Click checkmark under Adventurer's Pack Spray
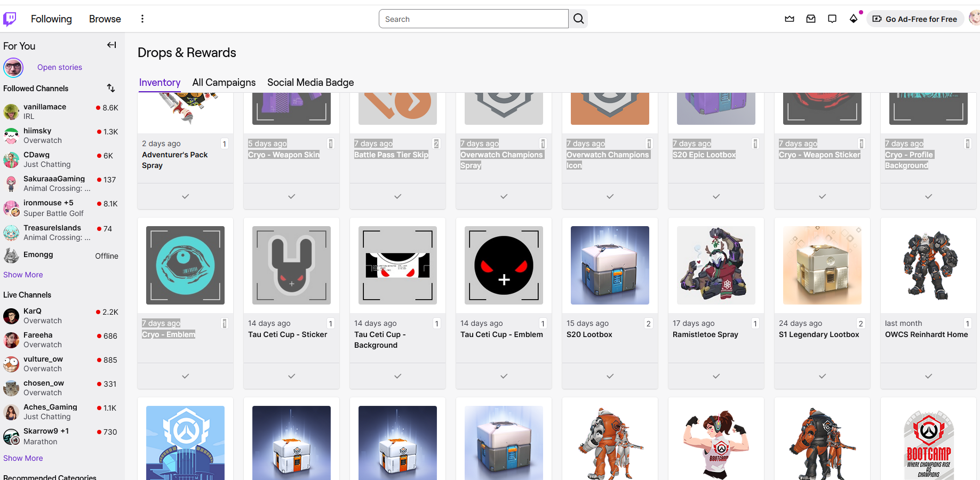This screenshot has width=980, height=480. 185,197
